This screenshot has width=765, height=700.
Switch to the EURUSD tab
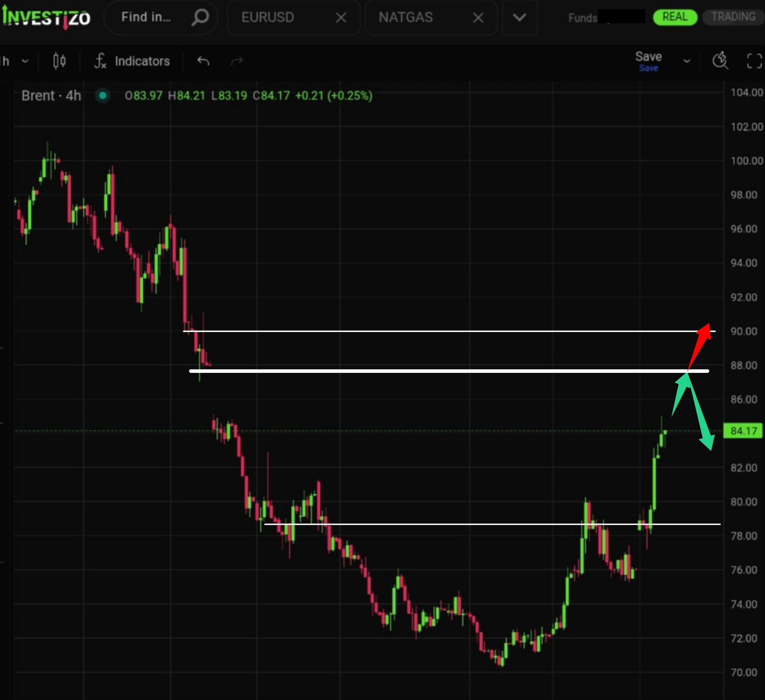coord(268,18)
